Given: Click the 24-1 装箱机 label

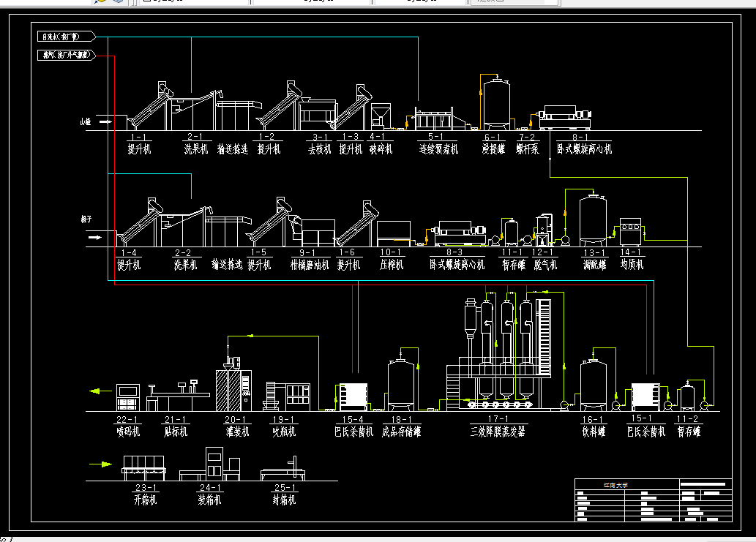Looking at the screenshot, I should [x=210, y=494].
